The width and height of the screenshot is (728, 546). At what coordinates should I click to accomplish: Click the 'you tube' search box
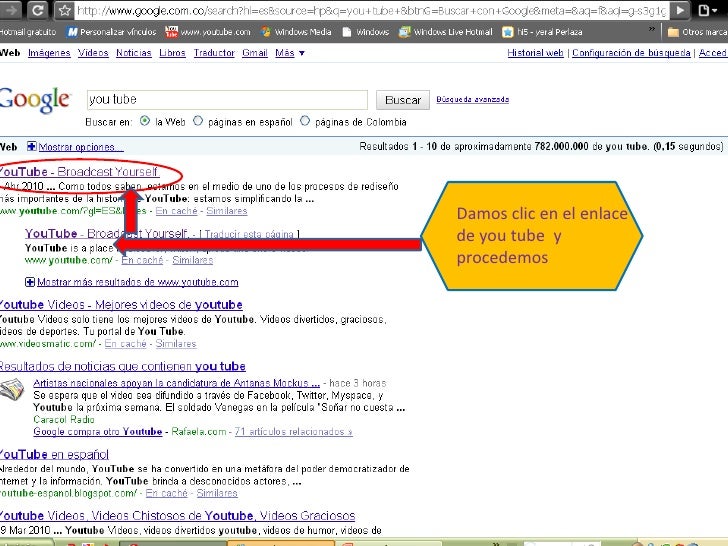point(227,100)
